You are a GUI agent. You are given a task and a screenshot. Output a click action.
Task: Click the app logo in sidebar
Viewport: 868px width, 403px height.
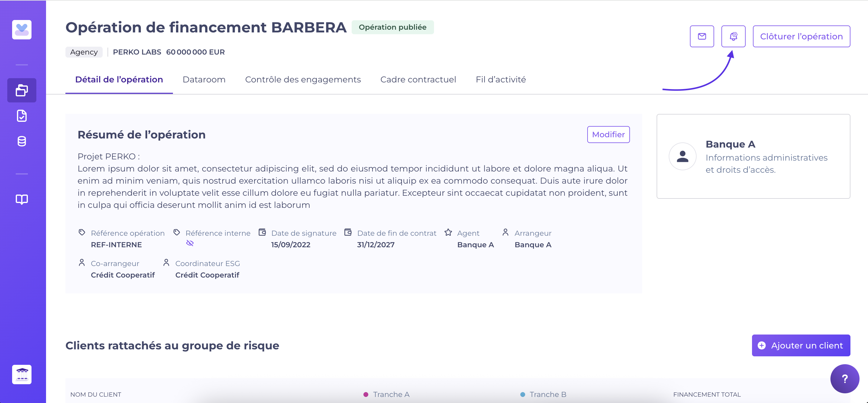[22, 30]
